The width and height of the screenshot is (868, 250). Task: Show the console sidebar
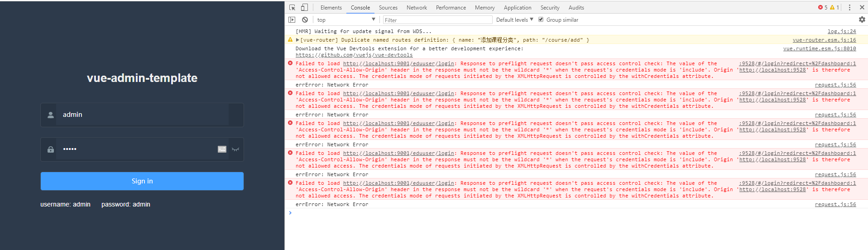[292, 19]
